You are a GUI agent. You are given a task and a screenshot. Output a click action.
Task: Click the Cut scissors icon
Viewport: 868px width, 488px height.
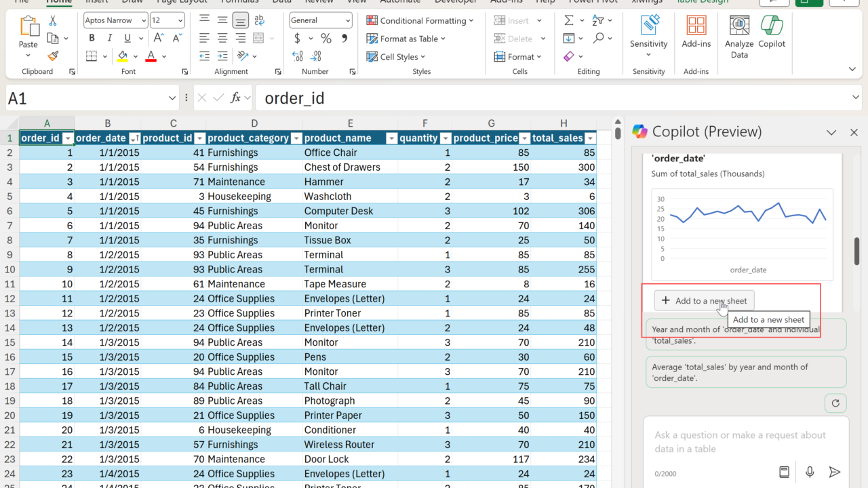(53, 21)
